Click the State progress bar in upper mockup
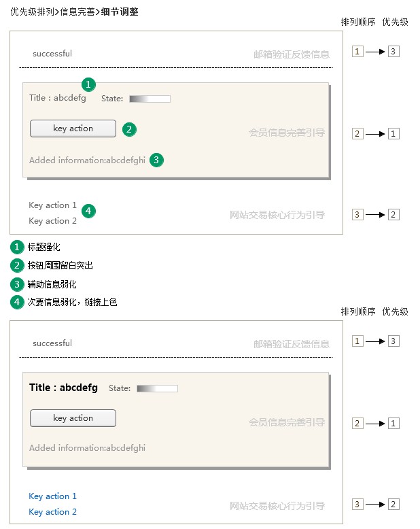Viewport: 420px width, 529px height. click(150, 99)
